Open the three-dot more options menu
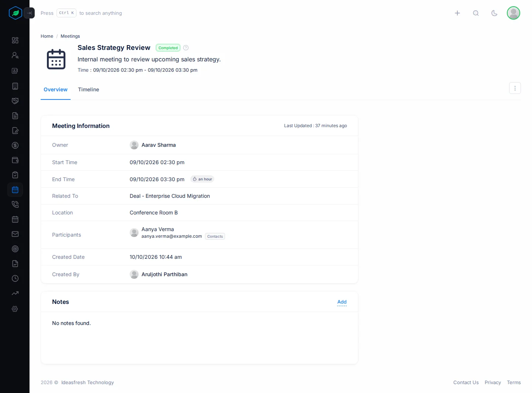 click(515, 88)
